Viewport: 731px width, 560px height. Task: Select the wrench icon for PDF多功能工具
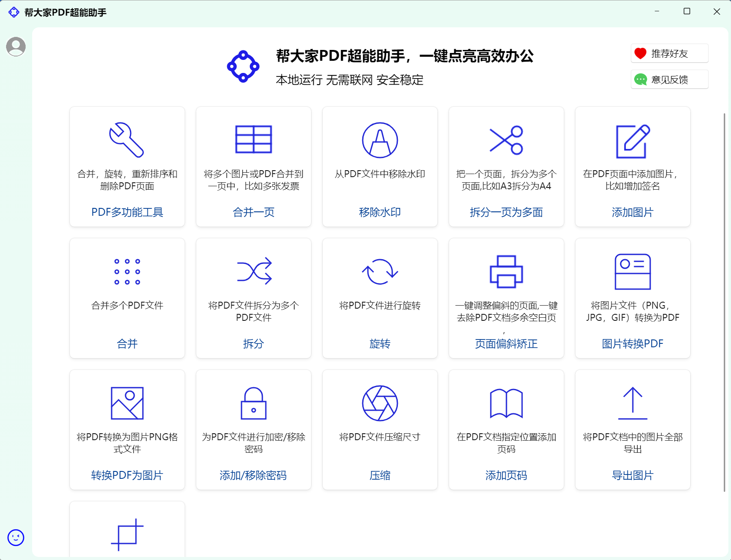pos(127,141)
